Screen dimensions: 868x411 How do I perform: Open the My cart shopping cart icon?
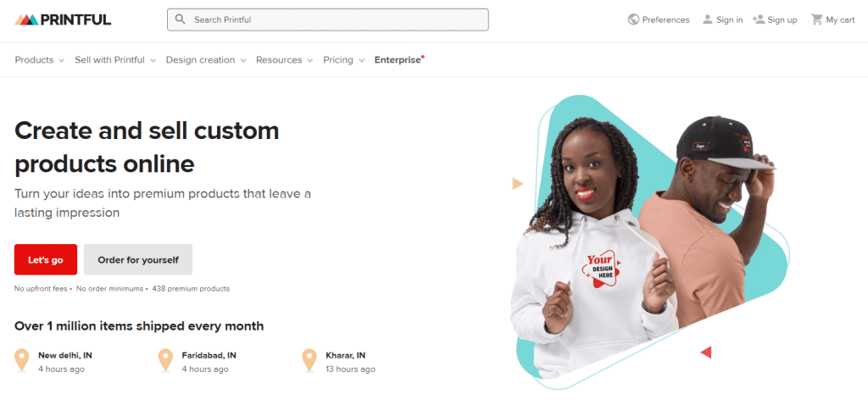(816, 19)
